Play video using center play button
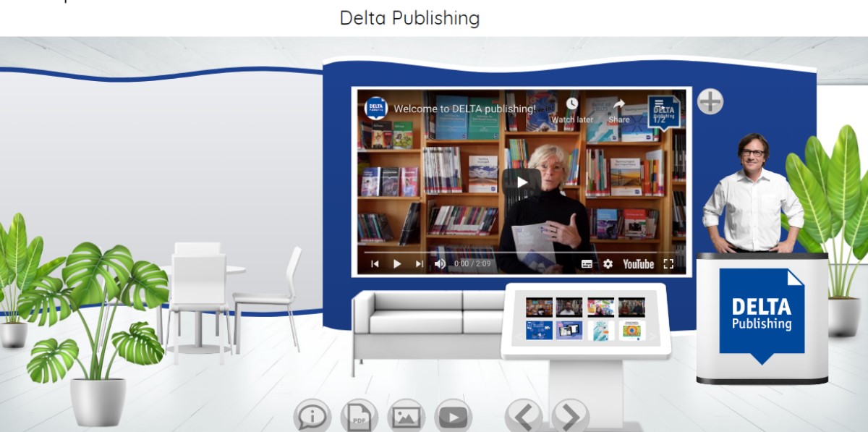868x432 pixels. (521, 182)
